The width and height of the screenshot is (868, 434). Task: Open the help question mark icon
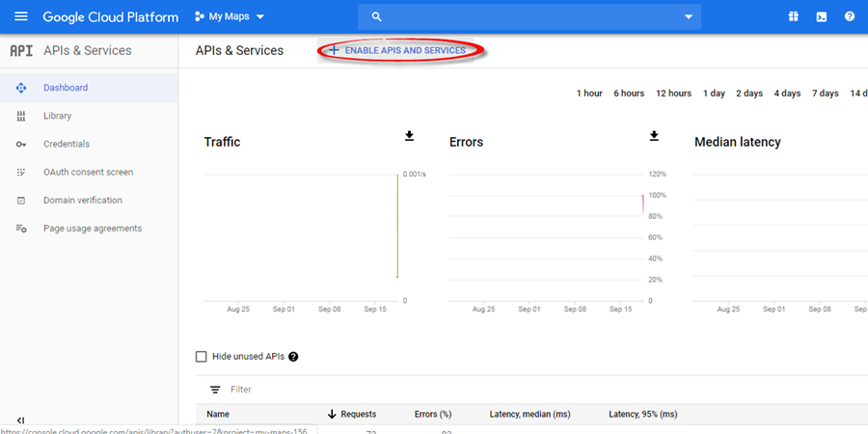(x=850, y=16)
